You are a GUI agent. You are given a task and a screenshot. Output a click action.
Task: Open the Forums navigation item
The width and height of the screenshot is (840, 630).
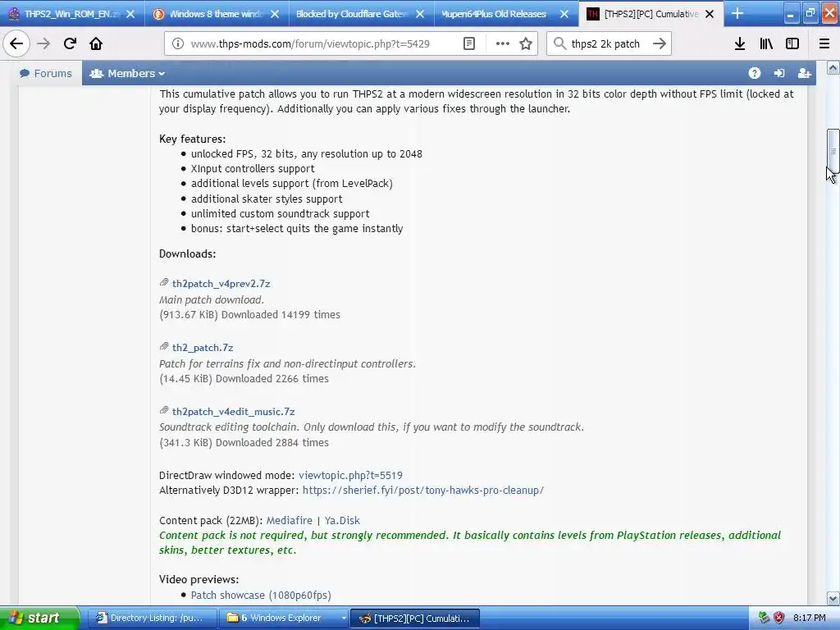[x=46, y=73]
